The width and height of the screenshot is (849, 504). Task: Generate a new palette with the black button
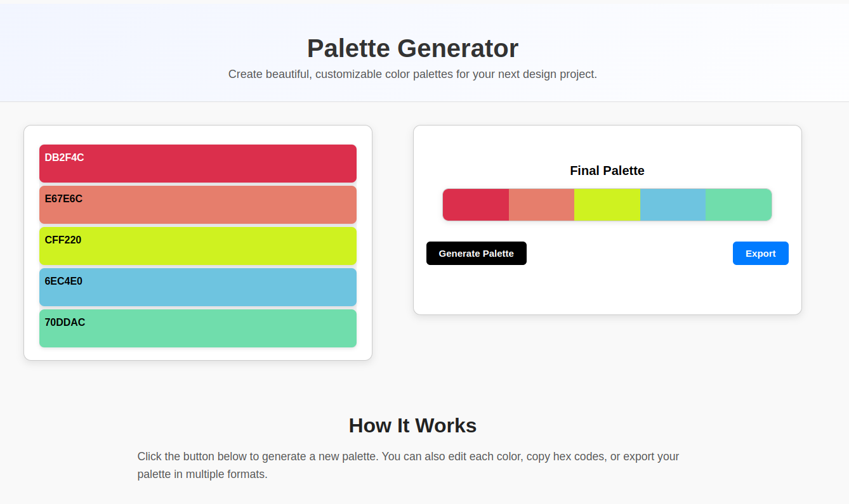(x=477, y=254)
